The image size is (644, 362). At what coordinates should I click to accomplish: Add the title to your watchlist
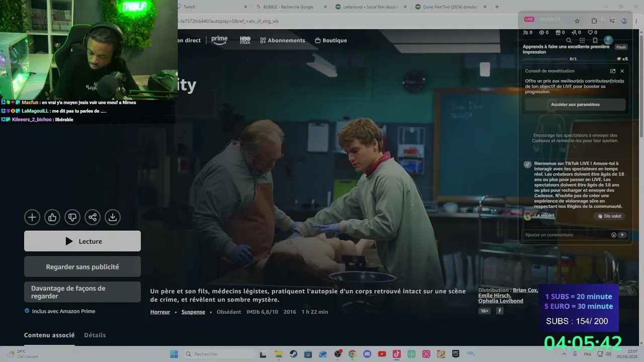click(32, 217)
